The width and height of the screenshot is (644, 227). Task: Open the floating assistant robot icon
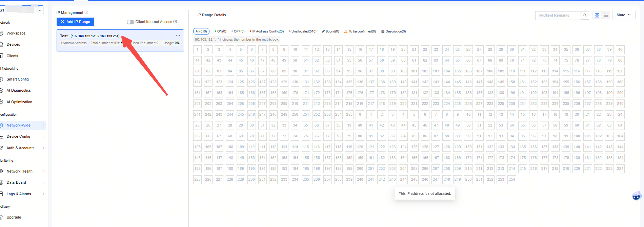click(637, 196)
